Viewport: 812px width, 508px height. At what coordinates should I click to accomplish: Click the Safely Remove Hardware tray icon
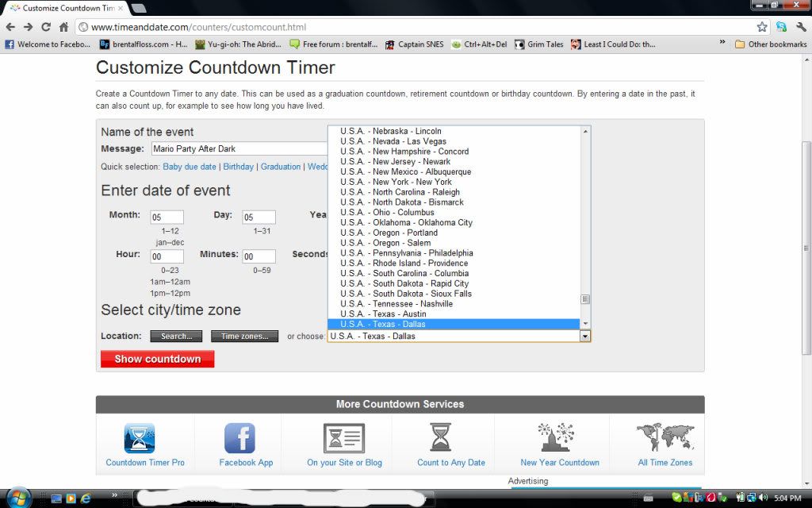pos(722,498)
